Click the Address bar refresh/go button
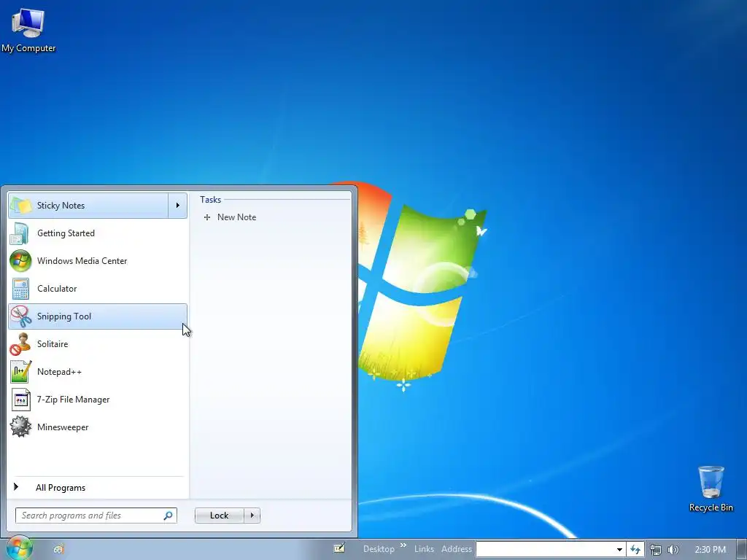Screen dimensions: 747x560 point(635,550)
